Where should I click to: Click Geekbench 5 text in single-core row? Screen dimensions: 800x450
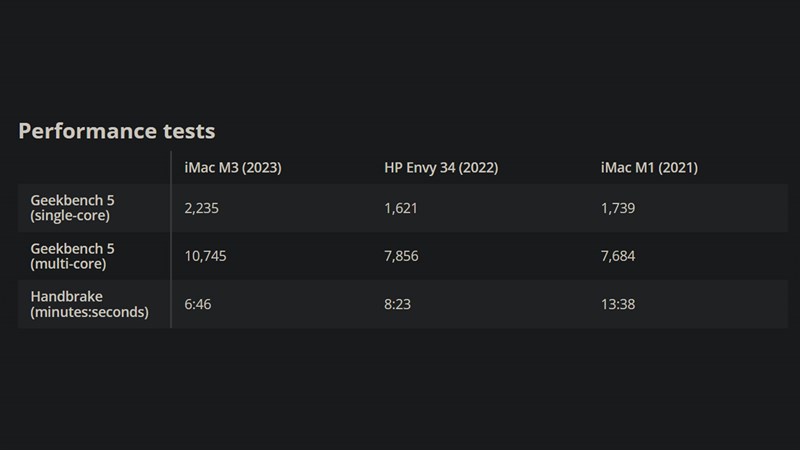(72, 201)
